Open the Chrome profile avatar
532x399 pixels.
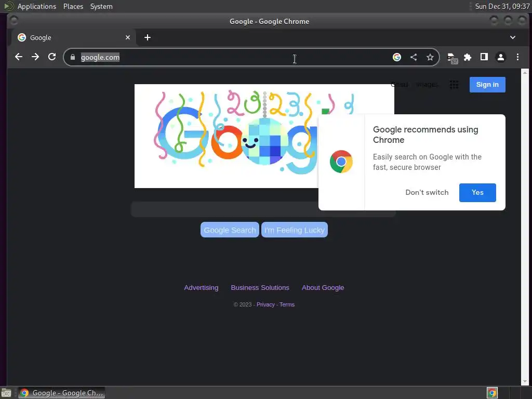coord(500,57)
